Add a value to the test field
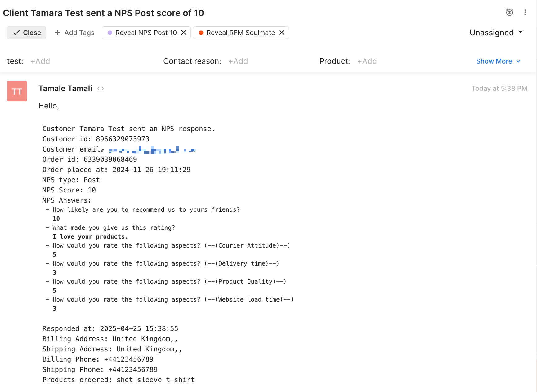The image size is (537, 392). pos(40,61)
